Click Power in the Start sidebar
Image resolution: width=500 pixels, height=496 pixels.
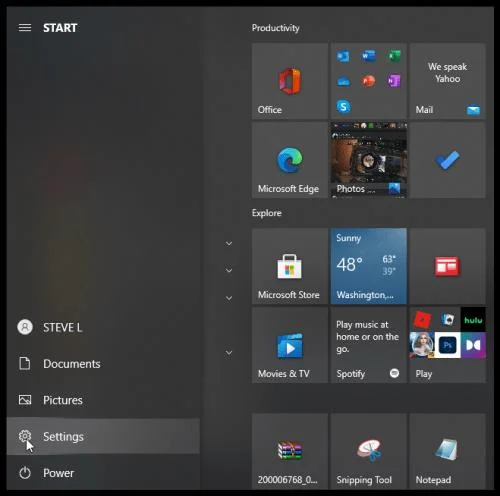[103, 473]
